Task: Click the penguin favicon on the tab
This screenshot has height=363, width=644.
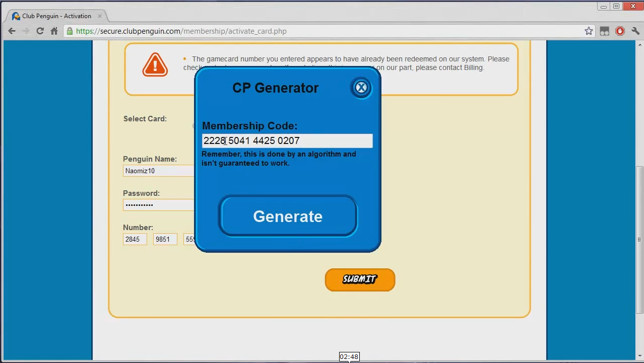Action: (x=16, y=16)
